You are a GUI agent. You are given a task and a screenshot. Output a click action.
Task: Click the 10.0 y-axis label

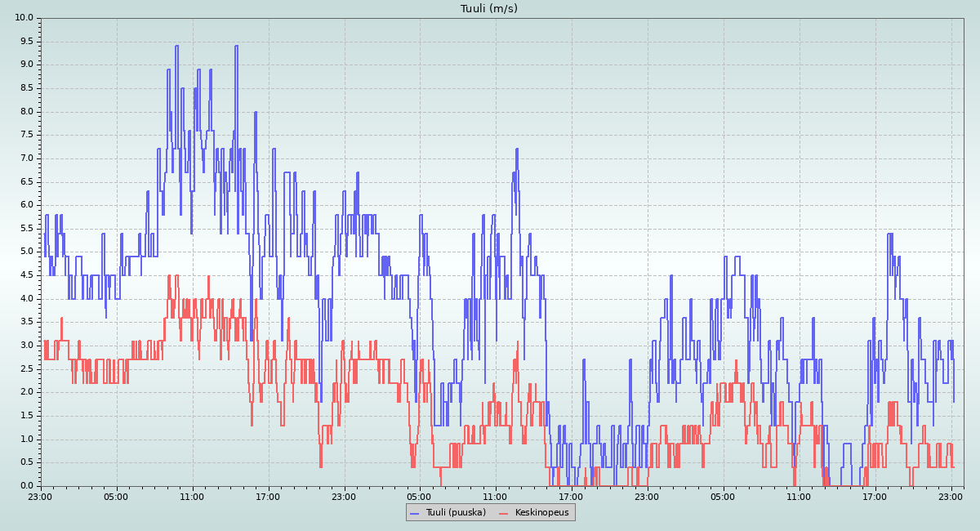(x=24, y=18)
